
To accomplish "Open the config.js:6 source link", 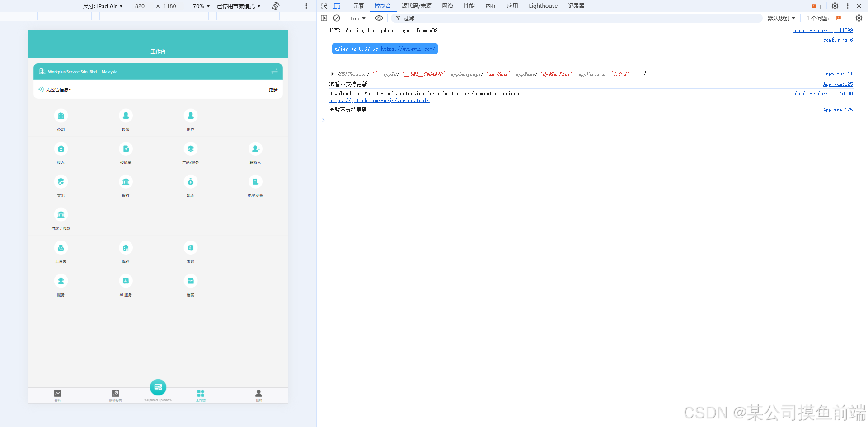I will tap(838, 40).
